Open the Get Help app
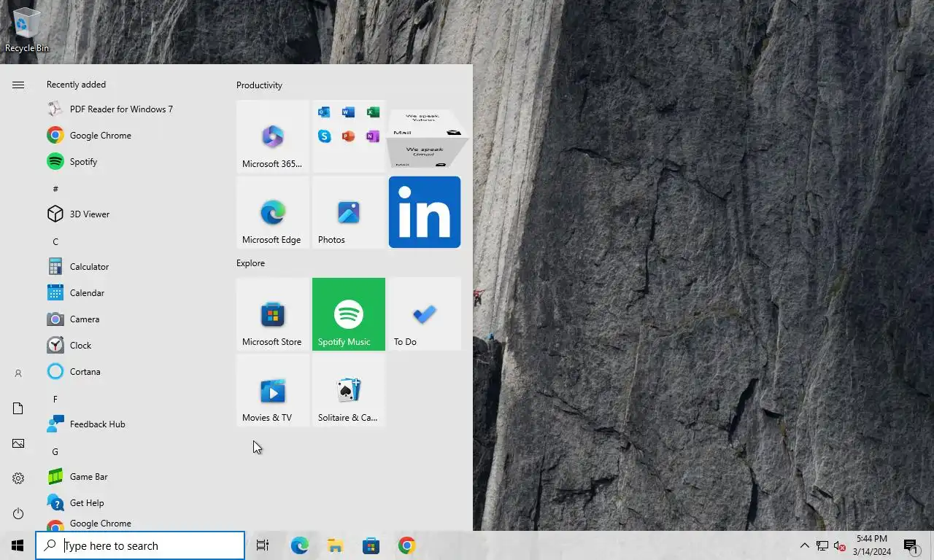This screenshot has height=560, width=934. tap(131, 503)
